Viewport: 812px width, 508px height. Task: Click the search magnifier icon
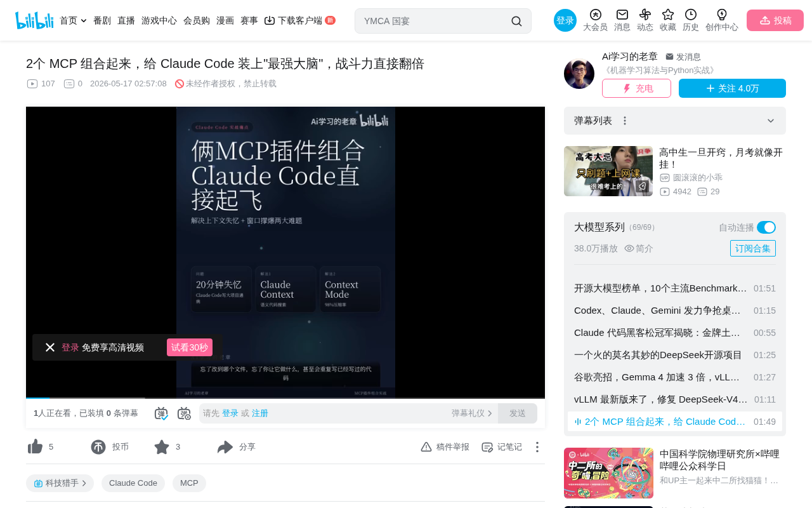pos(516,21)
